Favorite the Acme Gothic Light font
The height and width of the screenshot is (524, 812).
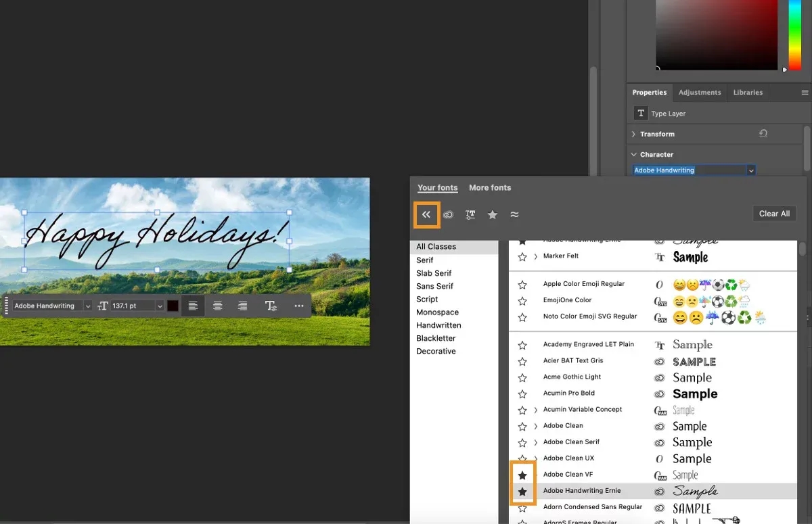522,377
